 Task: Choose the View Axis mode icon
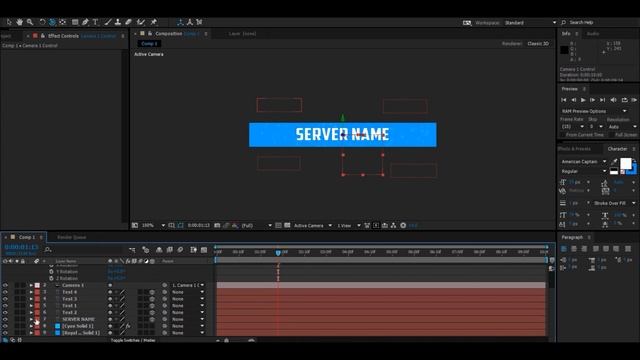pos(200,22)
